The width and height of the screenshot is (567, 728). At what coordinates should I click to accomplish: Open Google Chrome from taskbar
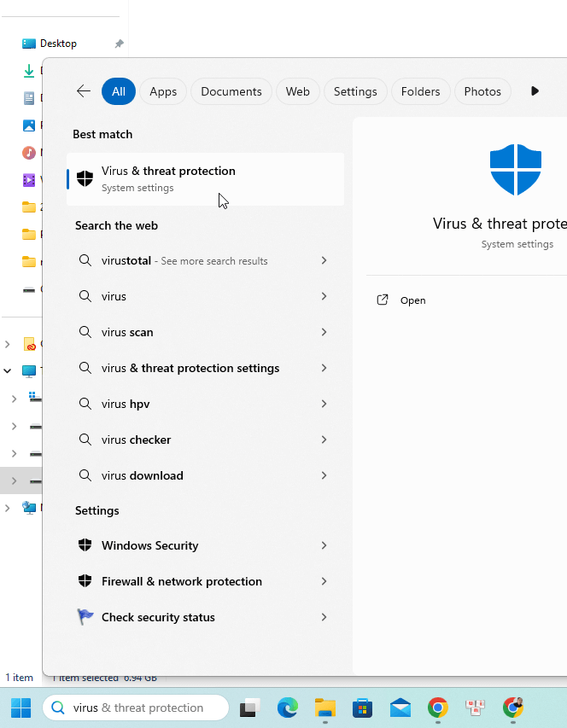pos(438,708)
